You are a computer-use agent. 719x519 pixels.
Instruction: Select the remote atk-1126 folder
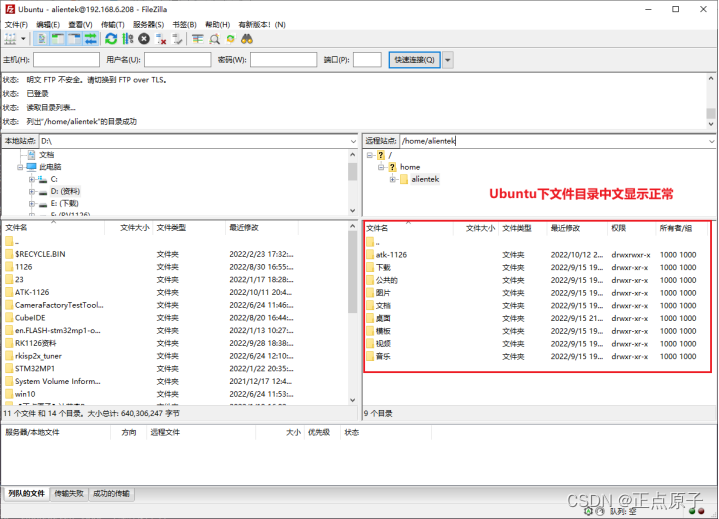click(x=391, y=255)
